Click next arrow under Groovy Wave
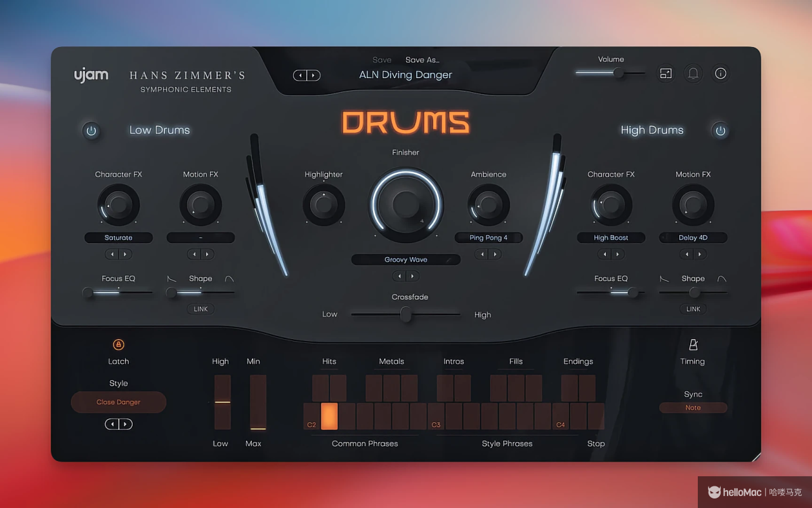812x508 pixels. pos(412,276)
